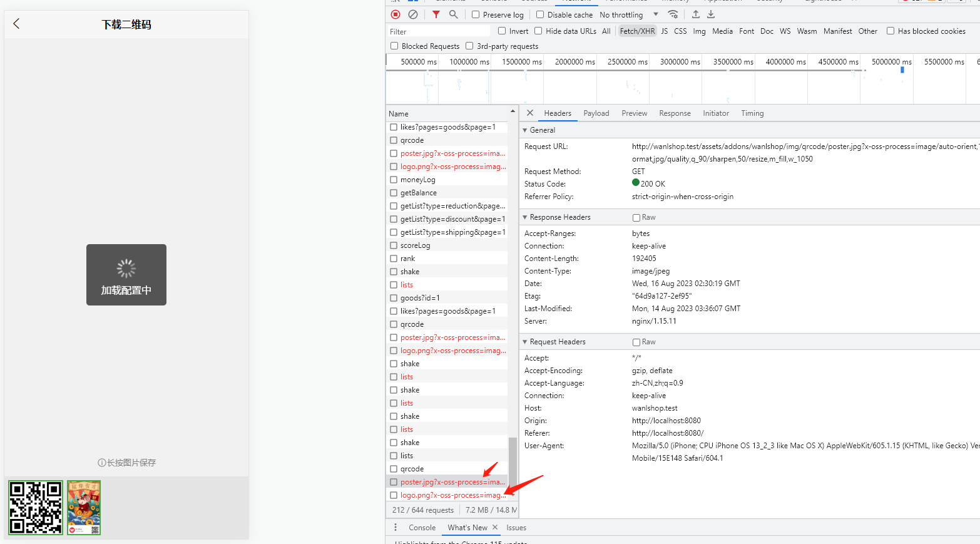Filter requests by Other
The image size is (980, 544).
[867, 31]
